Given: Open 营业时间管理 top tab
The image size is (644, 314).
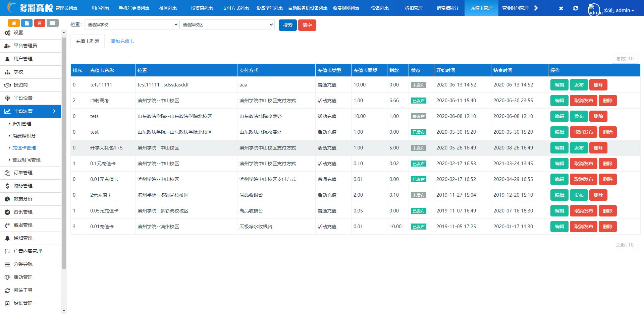Looking at the screenshot, I should coord(516,8).
